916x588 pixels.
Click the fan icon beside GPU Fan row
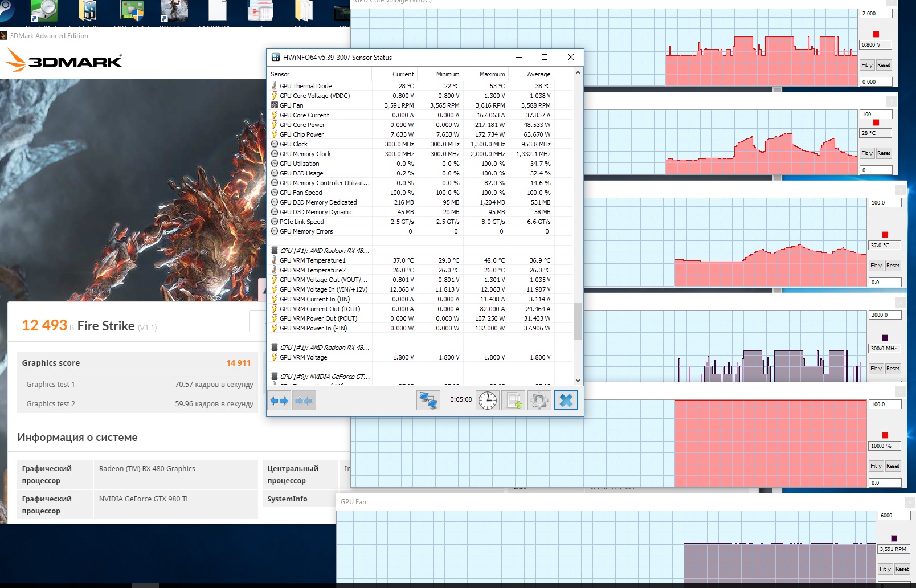tap(275, 105)
